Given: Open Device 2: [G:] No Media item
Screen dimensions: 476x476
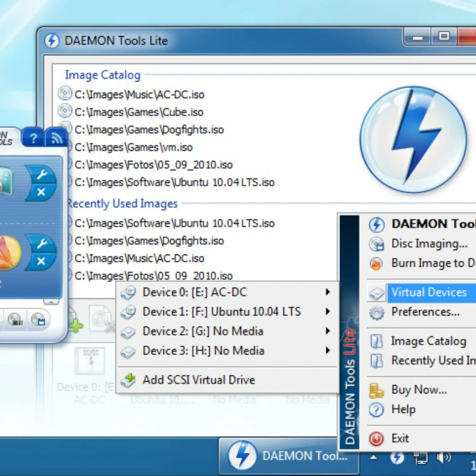Looking at the screenshot, I should (227, 331).
